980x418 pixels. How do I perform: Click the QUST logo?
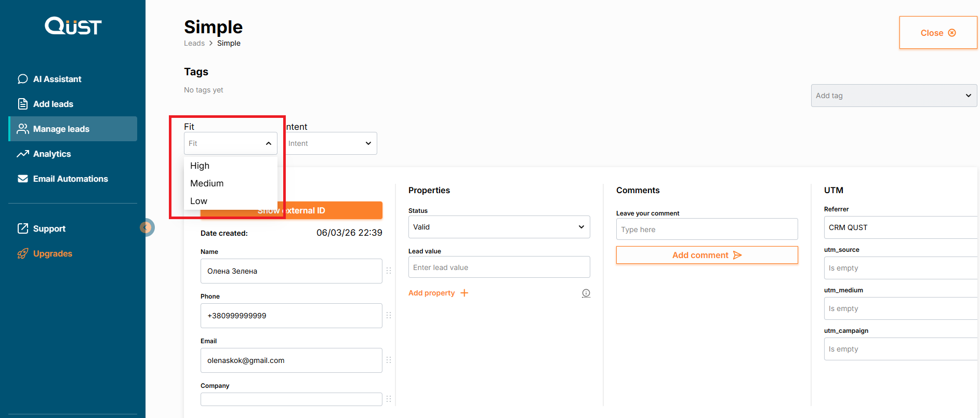click(x=73, y=26)
